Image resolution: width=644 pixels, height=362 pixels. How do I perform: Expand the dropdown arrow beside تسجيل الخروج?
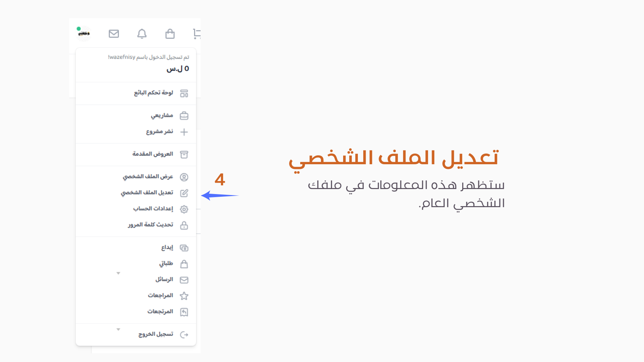(x=118, y=330)
